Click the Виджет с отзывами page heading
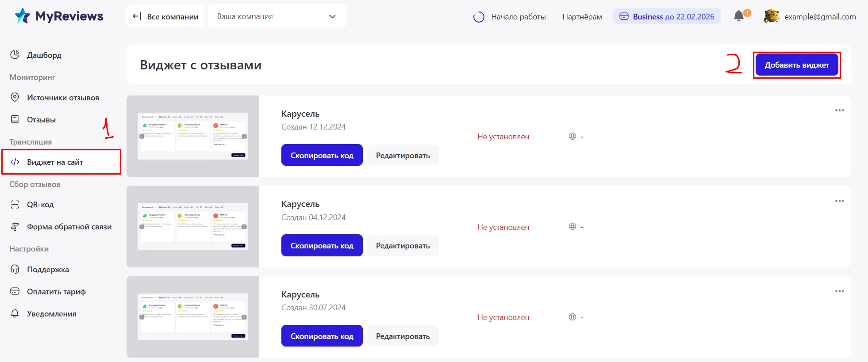The image size is (868, 362). click(x=201, y=65)
